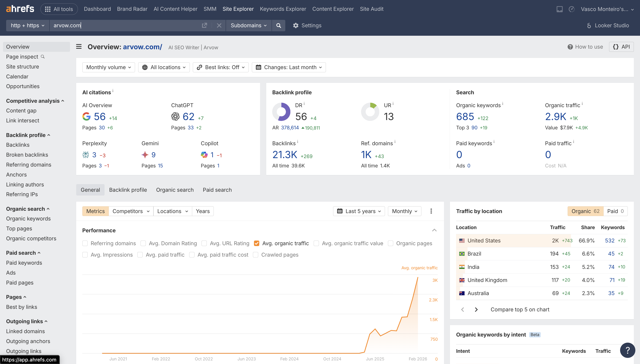
Task: Switch to the Paid search tab
Action: 217,190
